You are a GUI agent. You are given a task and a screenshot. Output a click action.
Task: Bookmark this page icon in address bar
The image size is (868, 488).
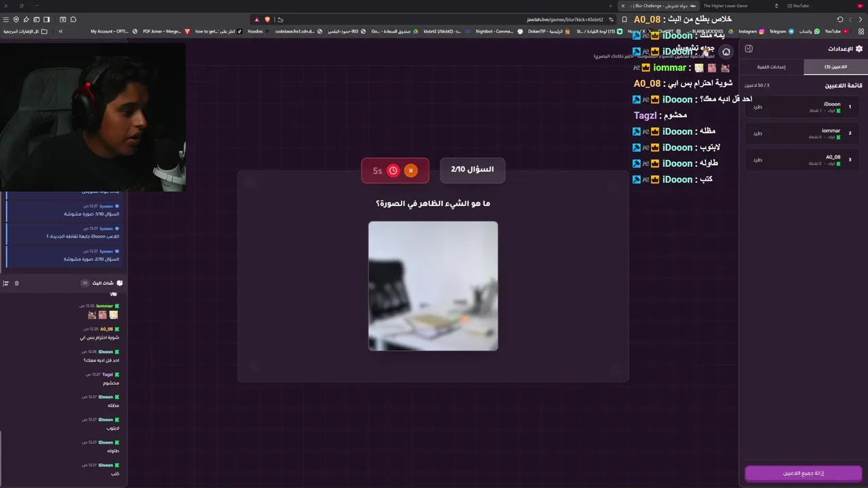[625, 19]
